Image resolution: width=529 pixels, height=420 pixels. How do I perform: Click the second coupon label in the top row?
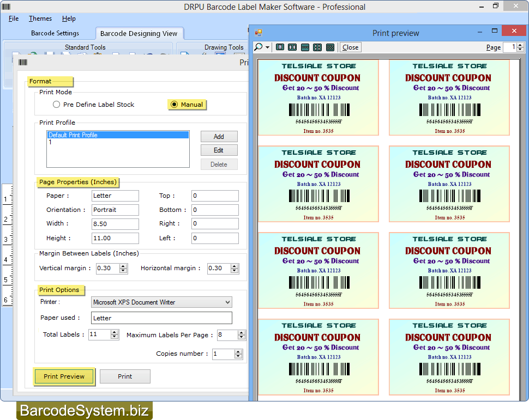tap(449, 98)
